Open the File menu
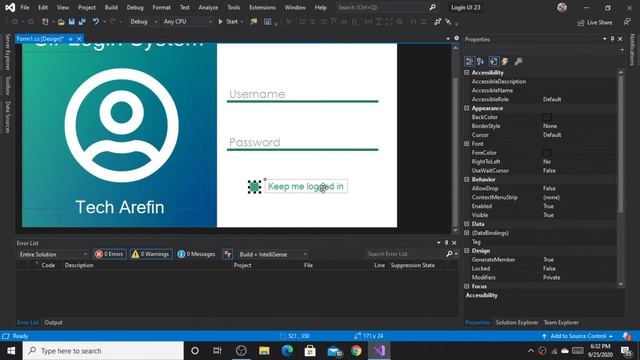This screenshot has height=360, width=640. tap(25, 7)
